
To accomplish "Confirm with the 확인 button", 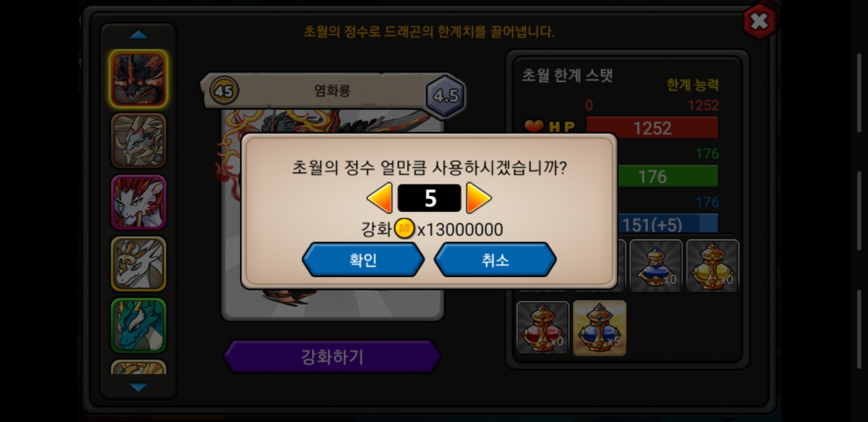I will (x=363, y=260).
